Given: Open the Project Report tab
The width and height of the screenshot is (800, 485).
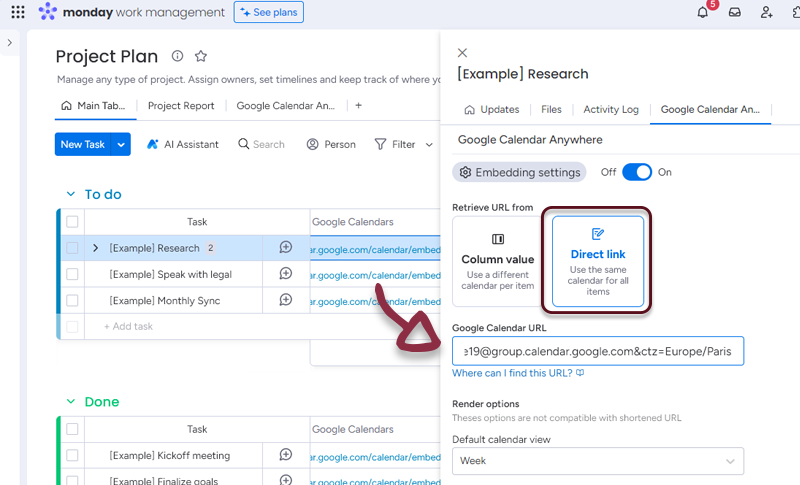Looking at the screenshot, I should [x=180, y=106].
